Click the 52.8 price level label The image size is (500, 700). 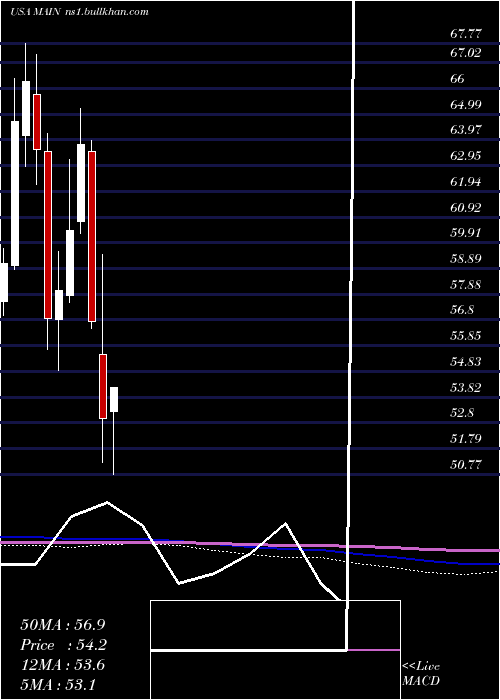pyautogui.click(x=462, y=412)
